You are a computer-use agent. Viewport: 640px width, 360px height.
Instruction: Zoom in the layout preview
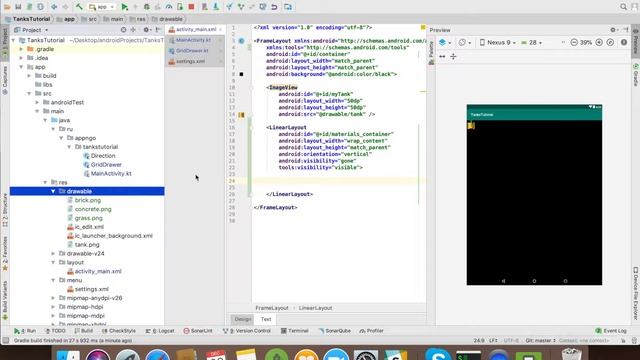pos(599,42)
